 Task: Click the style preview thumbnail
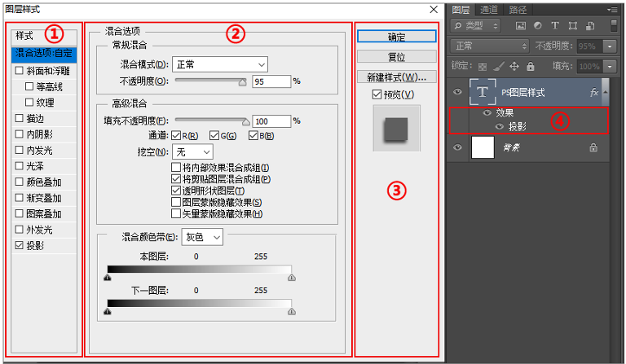(396, 129)
